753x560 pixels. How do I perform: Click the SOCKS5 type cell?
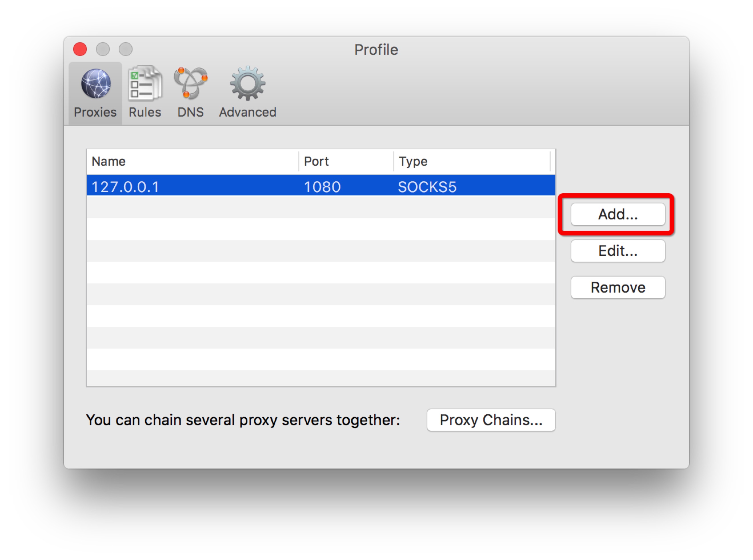click(427, 187)
